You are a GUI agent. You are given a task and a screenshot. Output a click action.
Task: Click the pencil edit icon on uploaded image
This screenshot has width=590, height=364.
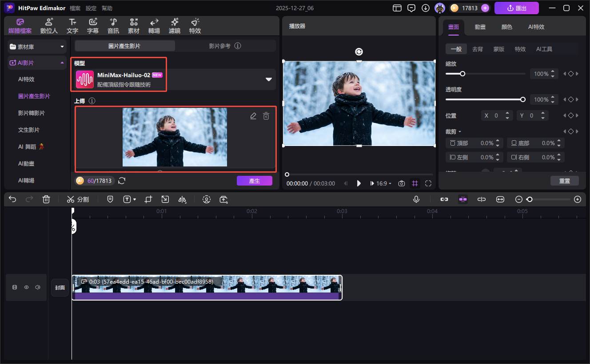tap(253, 116)
